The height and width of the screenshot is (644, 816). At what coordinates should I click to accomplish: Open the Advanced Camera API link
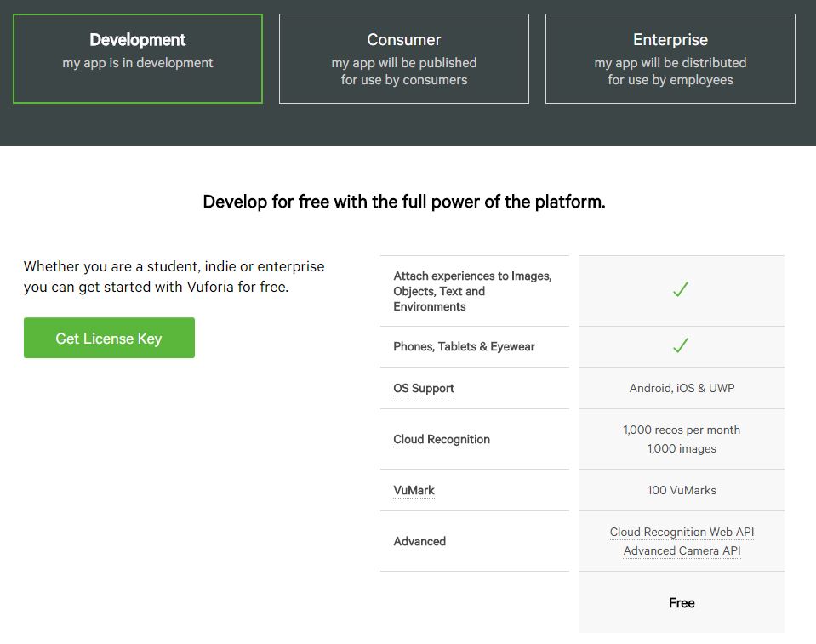(682, 550)
